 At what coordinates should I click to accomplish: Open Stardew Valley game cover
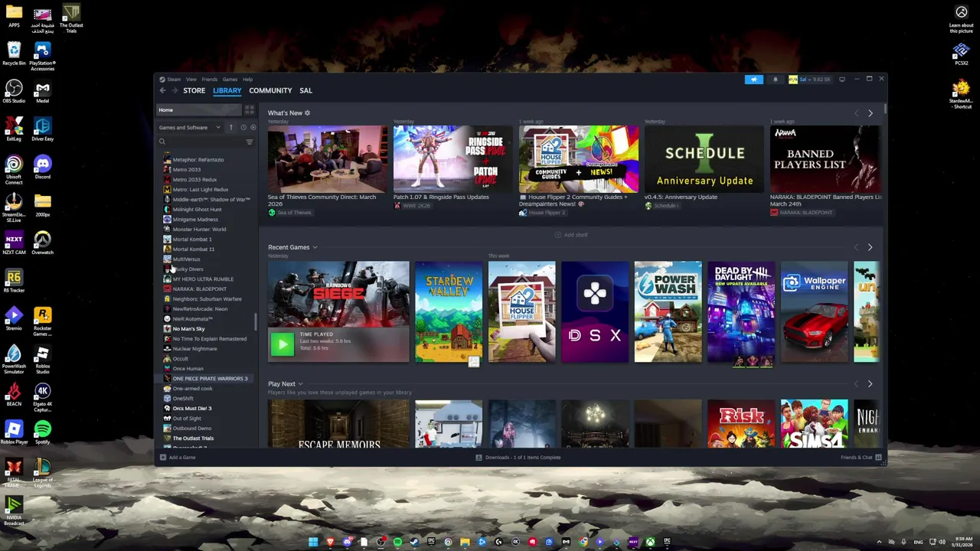click(449, 311)
